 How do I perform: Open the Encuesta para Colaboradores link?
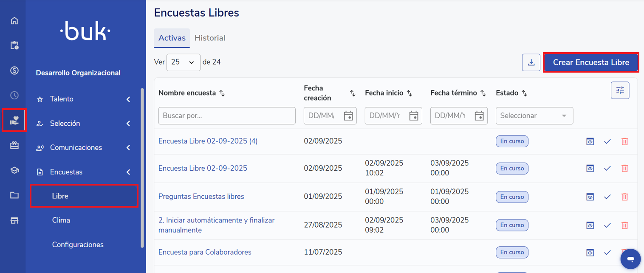[x=205, y=252]
